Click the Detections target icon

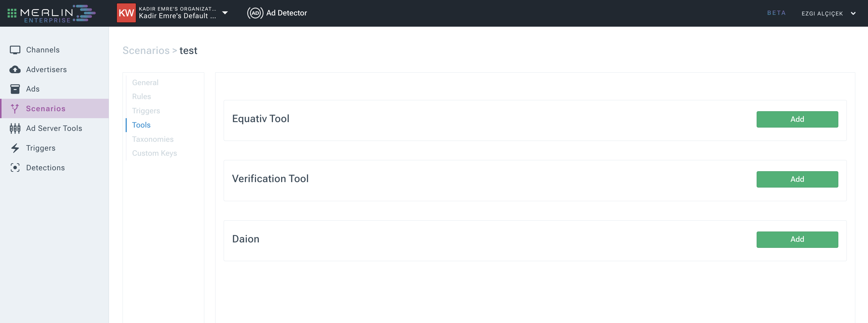(15, 168)
